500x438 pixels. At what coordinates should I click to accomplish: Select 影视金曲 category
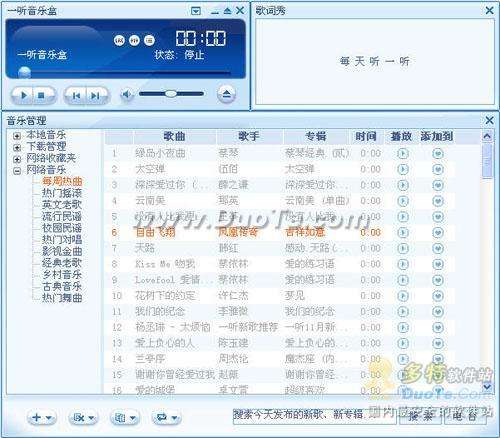62,252
